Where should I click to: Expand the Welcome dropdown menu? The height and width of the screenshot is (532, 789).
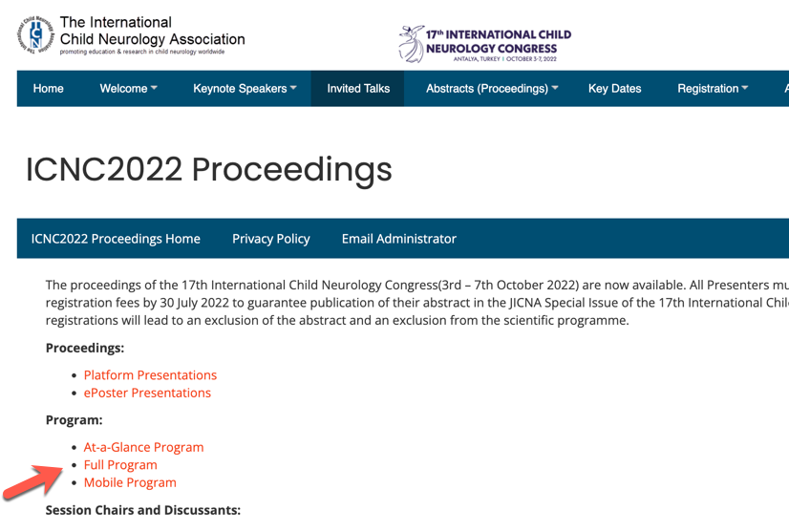[128, 89]
